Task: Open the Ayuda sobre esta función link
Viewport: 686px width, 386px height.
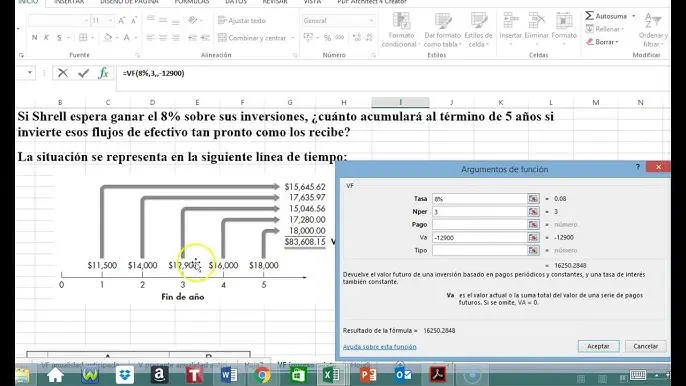Action: pos(379,347)
